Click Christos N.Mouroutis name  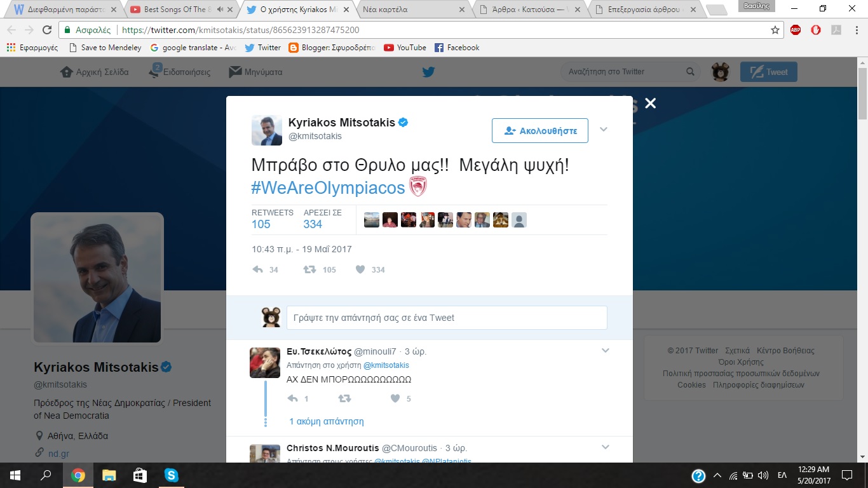(x=332, y=448)
